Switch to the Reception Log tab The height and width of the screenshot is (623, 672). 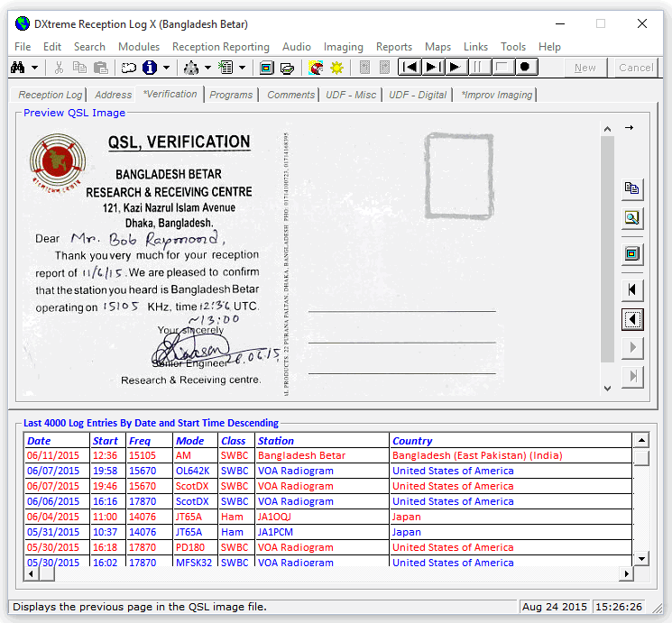[x=50, y=95]
